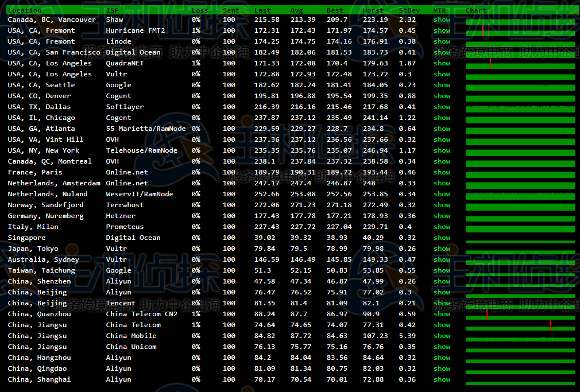Click the Location column header
Image resolution: width=580 pixels, height=392 pixels.
[25, 10]
